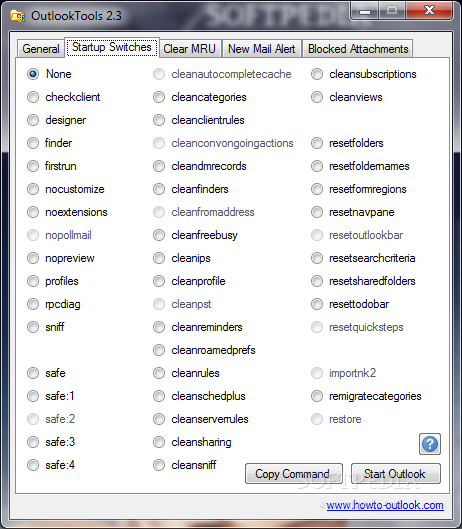Select the safe:4 radio button
462x529 pixels.
coord(33,465)
